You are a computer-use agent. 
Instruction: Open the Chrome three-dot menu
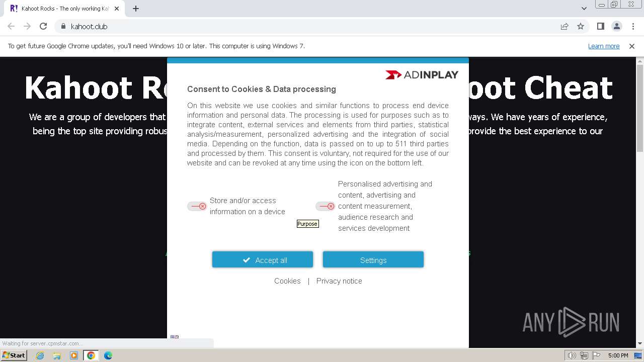[x=633, y=26]
